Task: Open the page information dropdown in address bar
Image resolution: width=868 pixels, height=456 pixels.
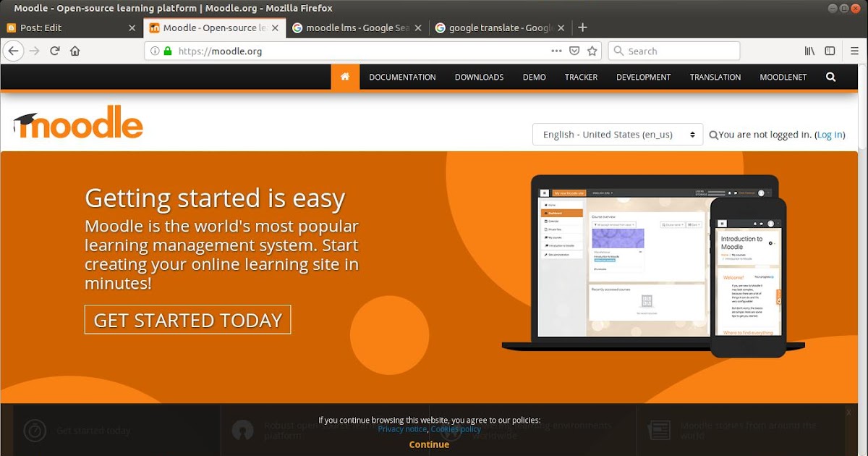Action: coord(153,51)
